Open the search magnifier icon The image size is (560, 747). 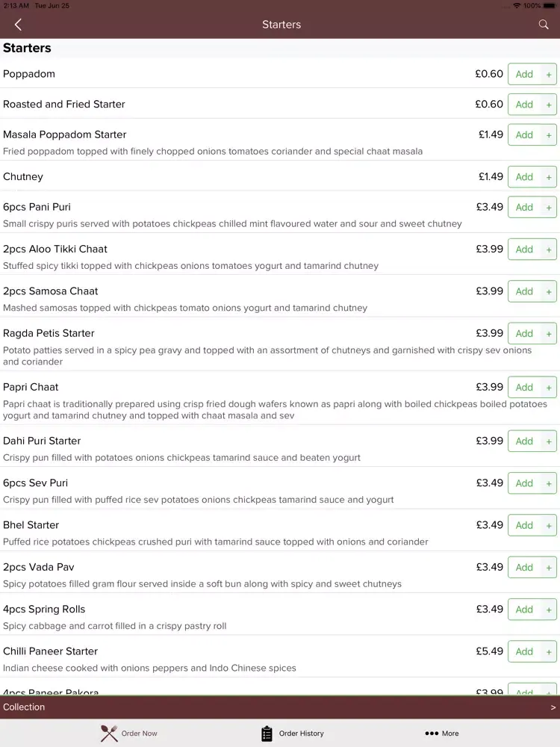click(x=544, y=25)
